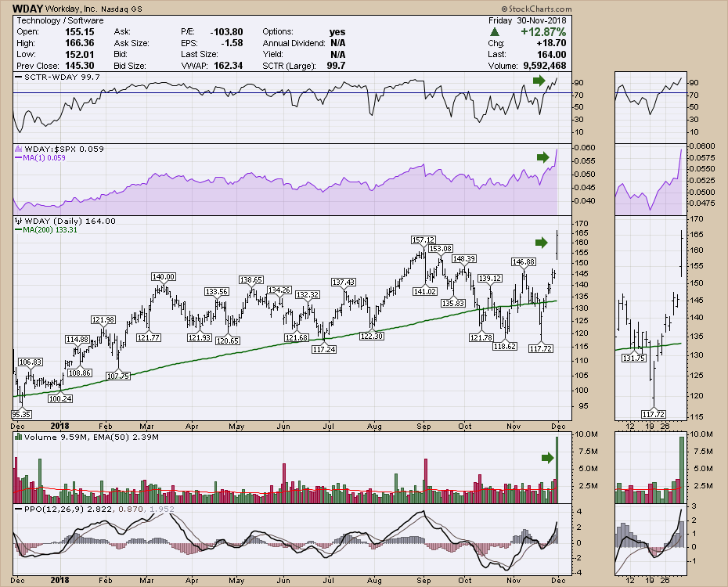The image size is (728, 587).
Task: Click the Last price 164.00 in the header
Action: click(551, 54)
